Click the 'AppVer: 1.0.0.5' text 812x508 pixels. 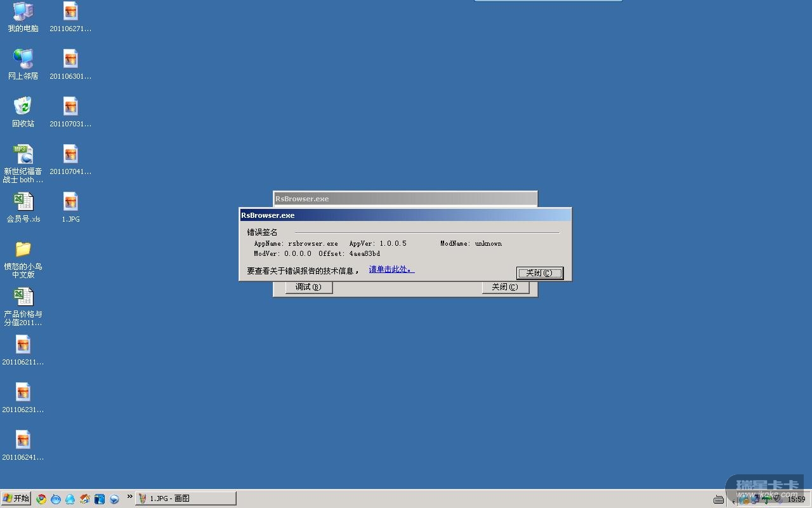[378, 243]
